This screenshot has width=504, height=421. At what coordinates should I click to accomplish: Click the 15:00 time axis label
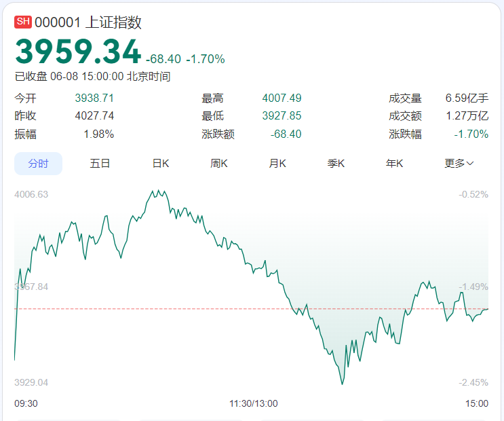(x=477, y=403)
